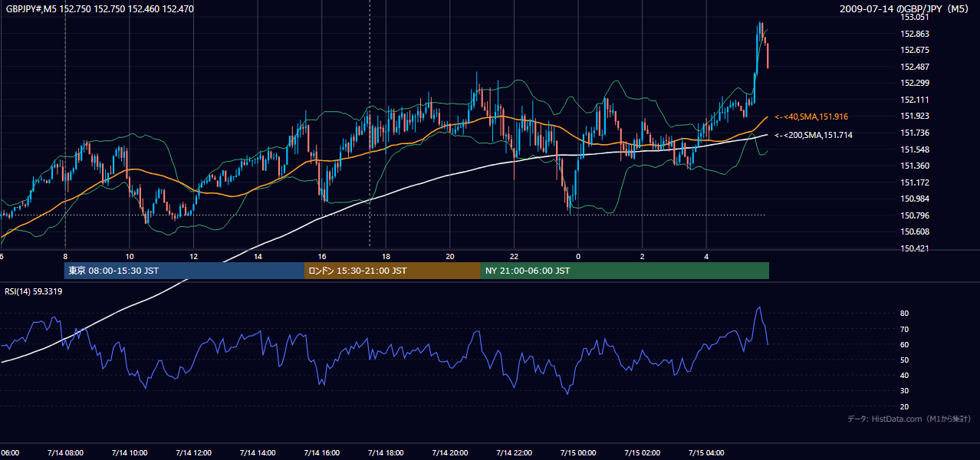Click the 7/14 16:00 bottom time label
Image resolution: width=980 pixels, height=460 pixels.
tap(321, 452)
